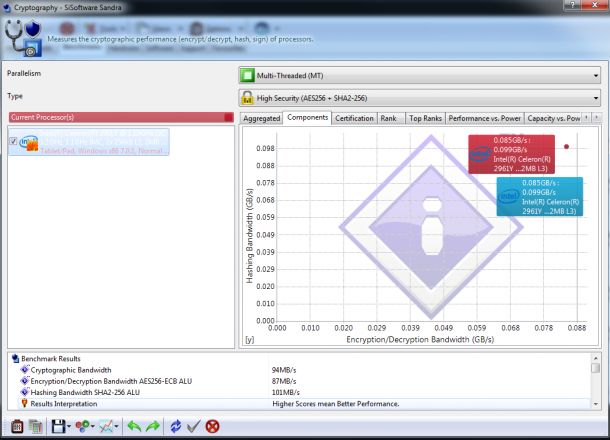
Task: Click the results list scroll up arrow
Action: tap(596, 358)
